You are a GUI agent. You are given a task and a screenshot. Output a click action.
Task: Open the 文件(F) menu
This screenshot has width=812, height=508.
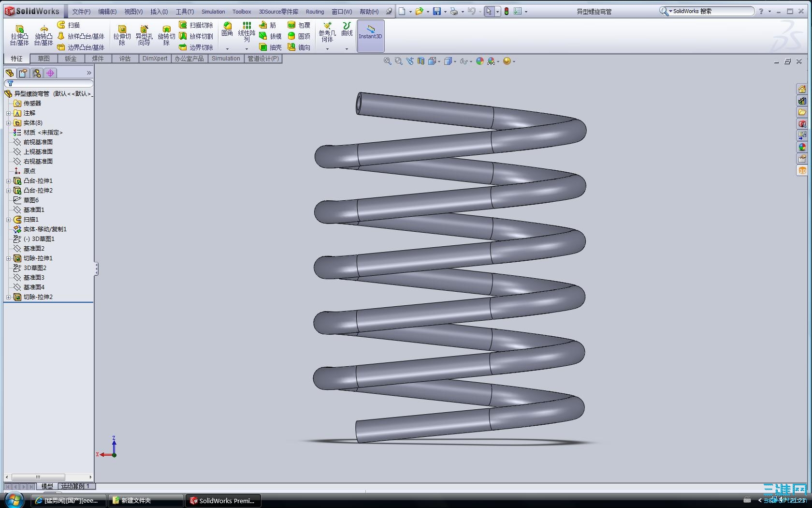click(x=81, y=12)
